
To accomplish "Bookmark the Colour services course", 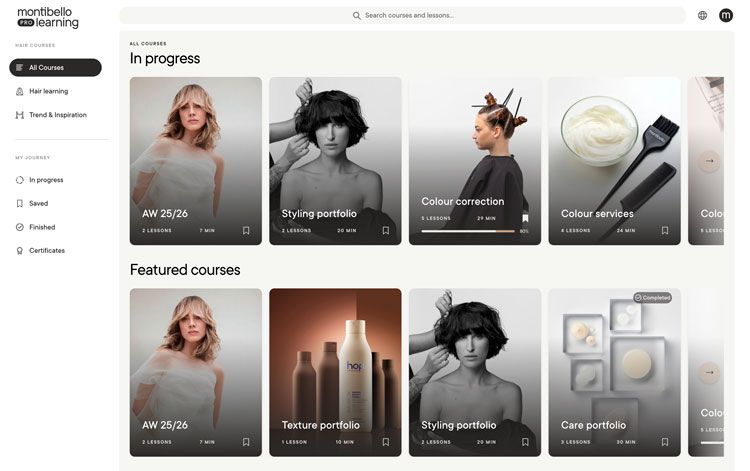I will (x=665, y=230).
